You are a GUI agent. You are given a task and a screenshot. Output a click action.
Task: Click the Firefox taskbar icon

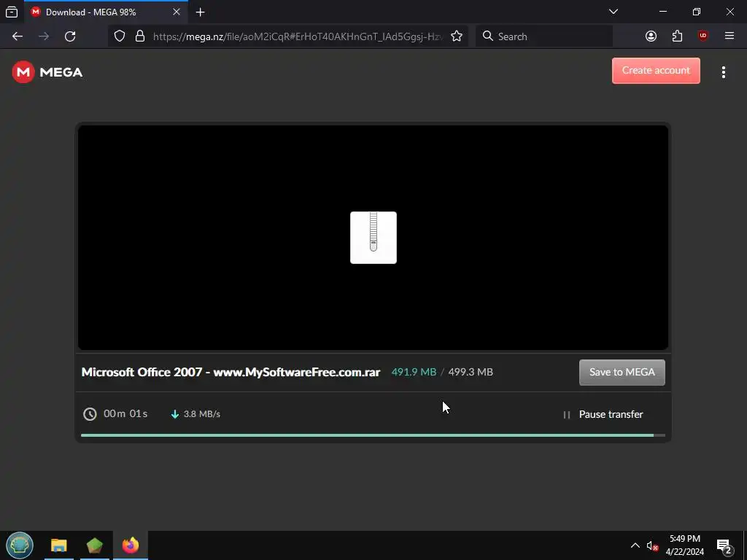(131, 545)
